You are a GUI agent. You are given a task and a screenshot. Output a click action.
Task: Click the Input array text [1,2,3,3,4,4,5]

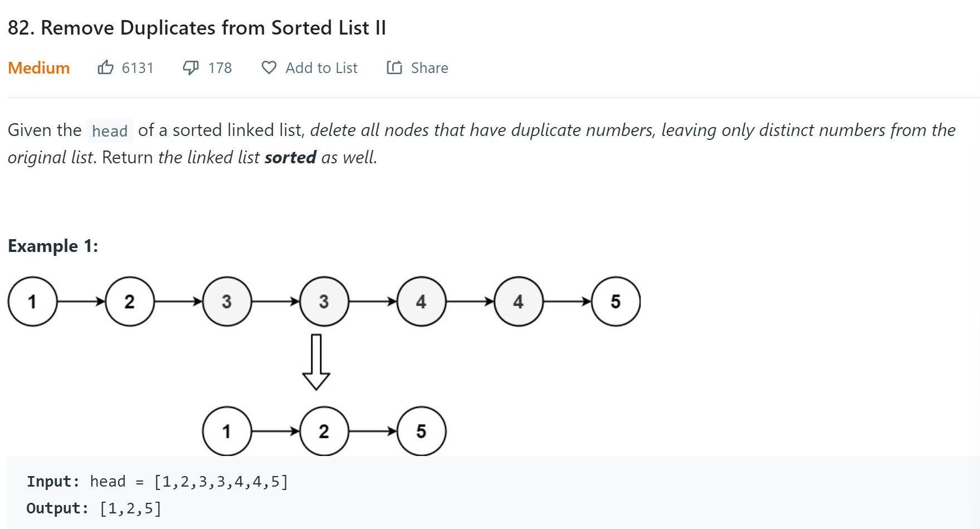pyautogui.click(x=221, y=482)
